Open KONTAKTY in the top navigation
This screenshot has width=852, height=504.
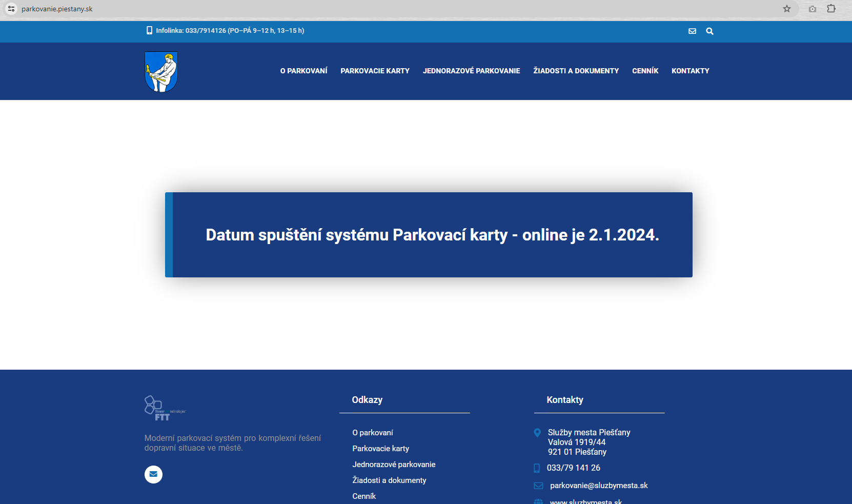pos(690,71)
